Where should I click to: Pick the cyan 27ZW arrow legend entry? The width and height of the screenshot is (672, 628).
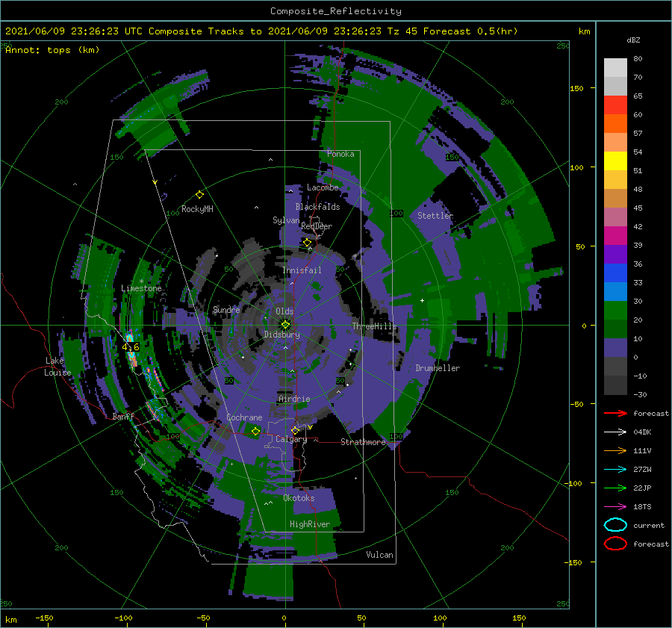click(615, 470)
